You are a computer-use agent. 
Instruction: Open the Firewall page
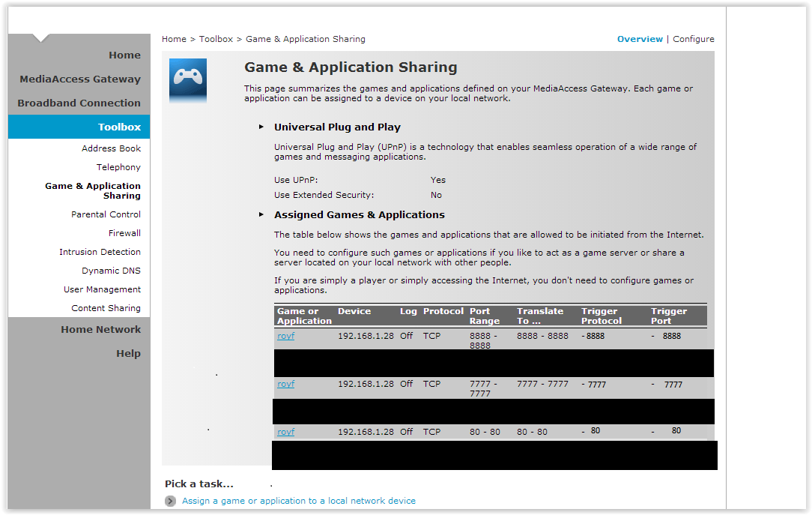[x=124, y=232]
